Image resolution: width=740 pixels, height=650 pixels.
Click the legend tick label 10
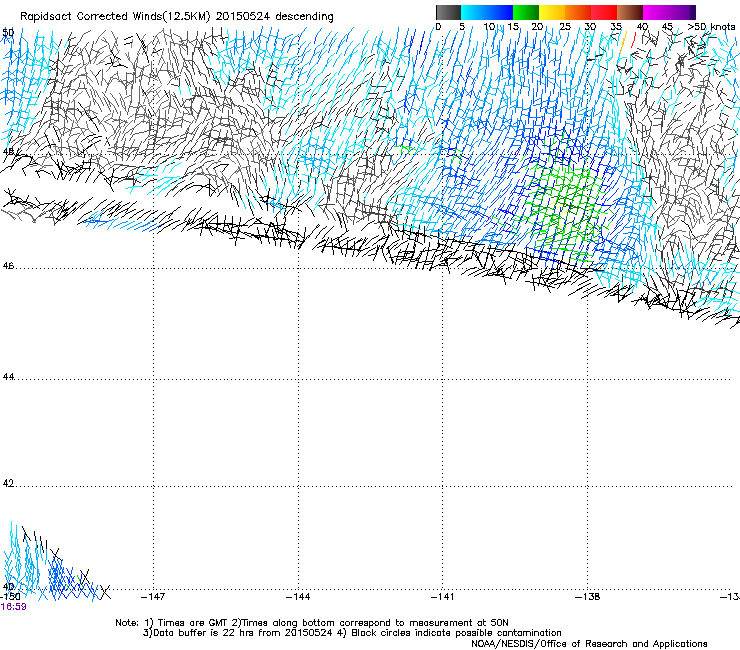point(489,27)
